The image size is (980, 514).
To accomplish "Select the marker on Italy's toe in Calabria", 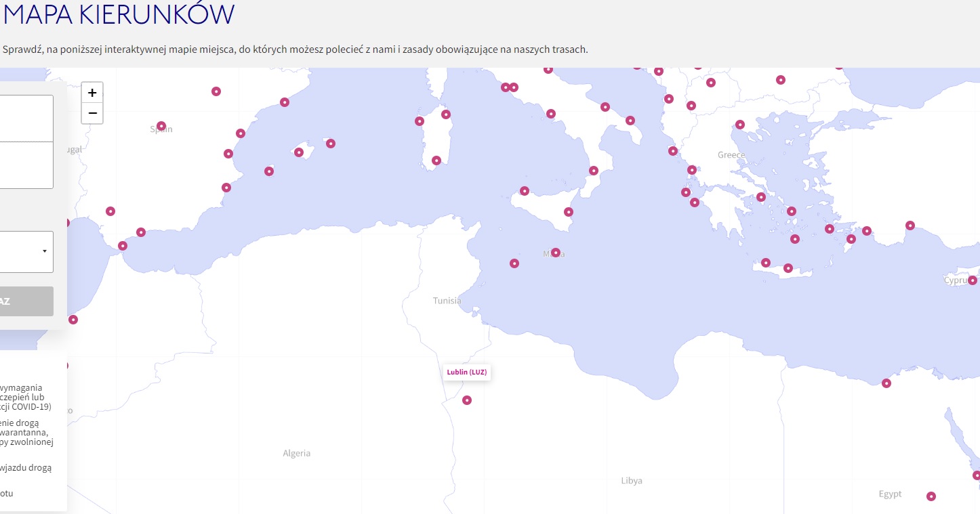I will (x=594, y=171).
